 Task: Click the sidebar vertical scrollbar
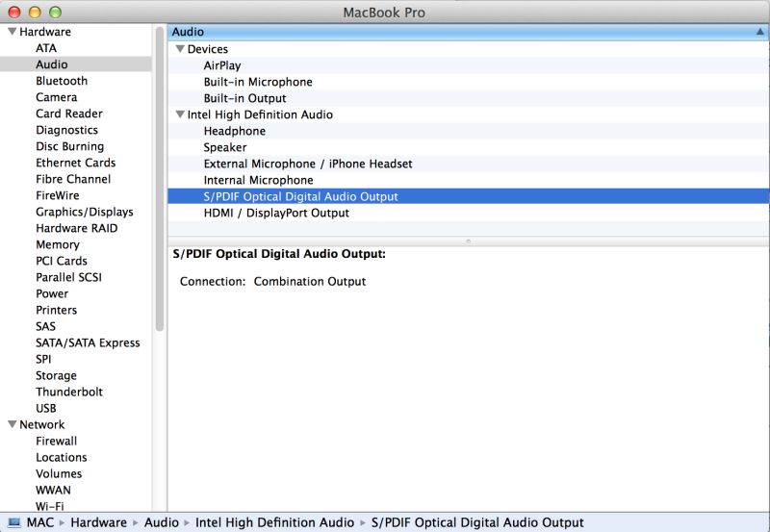[x=160, y=179]
